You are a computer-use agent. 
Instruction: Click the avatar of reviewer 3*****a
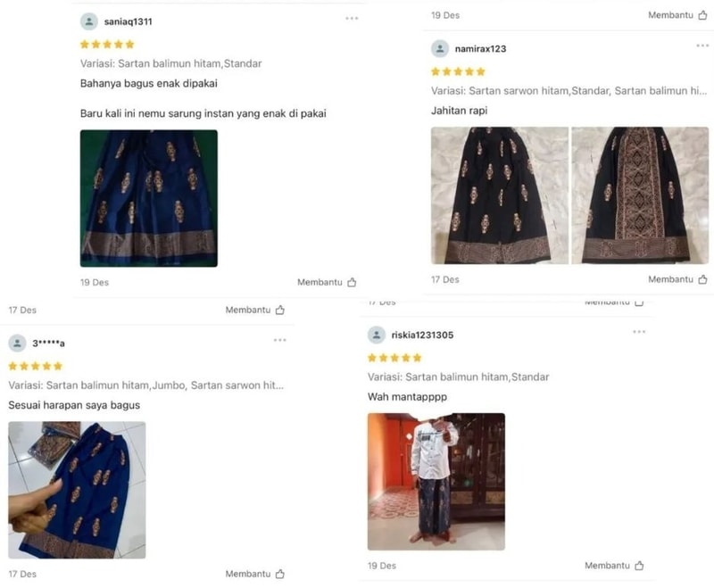(x=17, y=344)
